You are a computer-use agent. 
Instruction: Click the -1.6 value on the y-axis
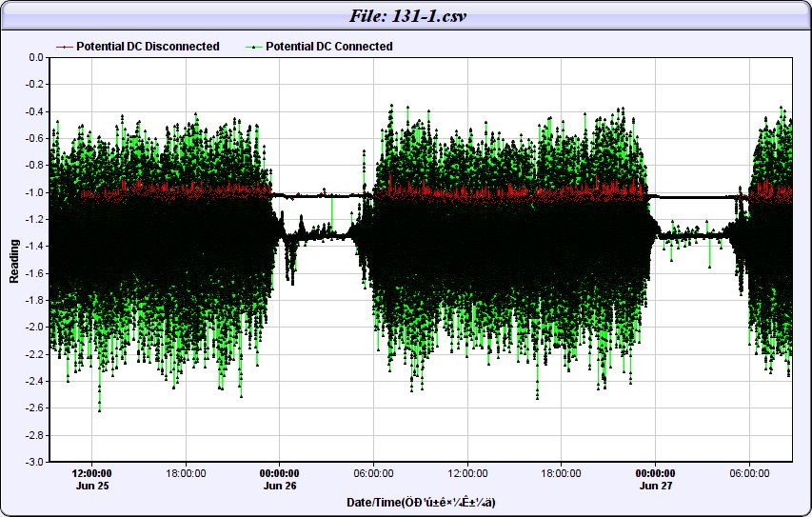[x=34, y=273]
